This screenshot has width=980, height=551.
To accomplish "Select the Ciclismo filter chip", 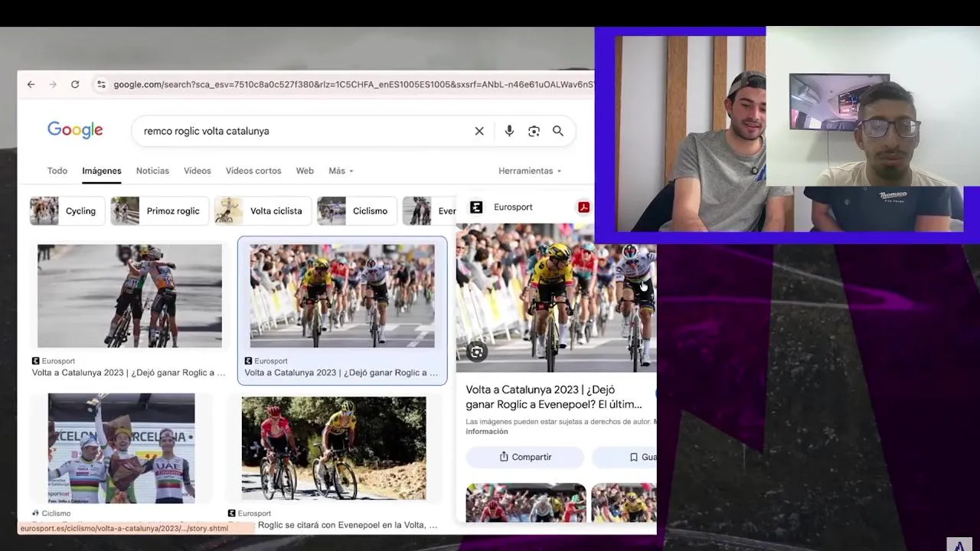I will 356,211.
